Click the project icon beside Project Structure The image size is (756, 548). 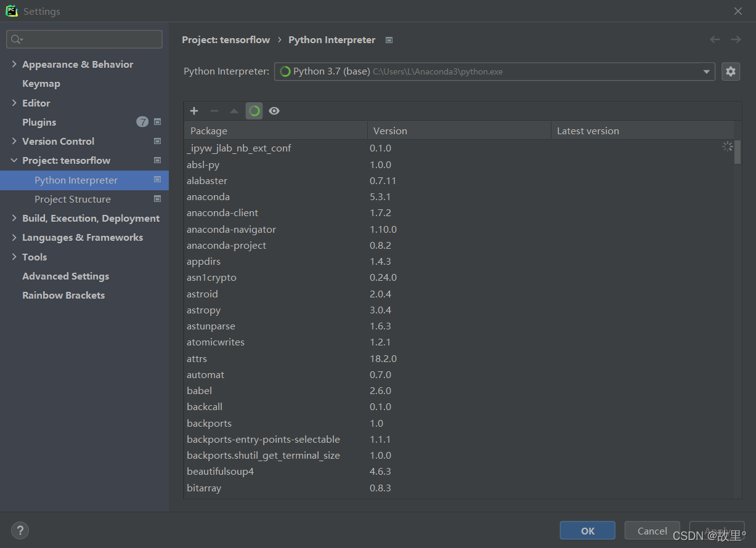157,199
